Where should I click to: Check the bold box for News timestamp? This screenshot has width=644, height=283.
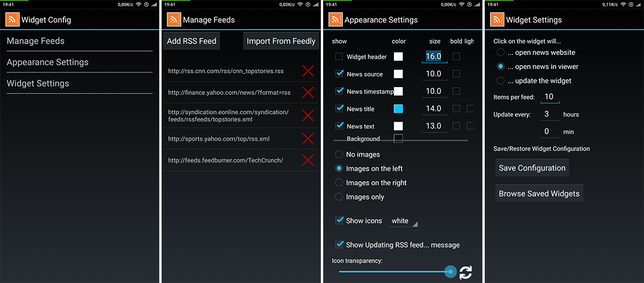click(456, 91)
